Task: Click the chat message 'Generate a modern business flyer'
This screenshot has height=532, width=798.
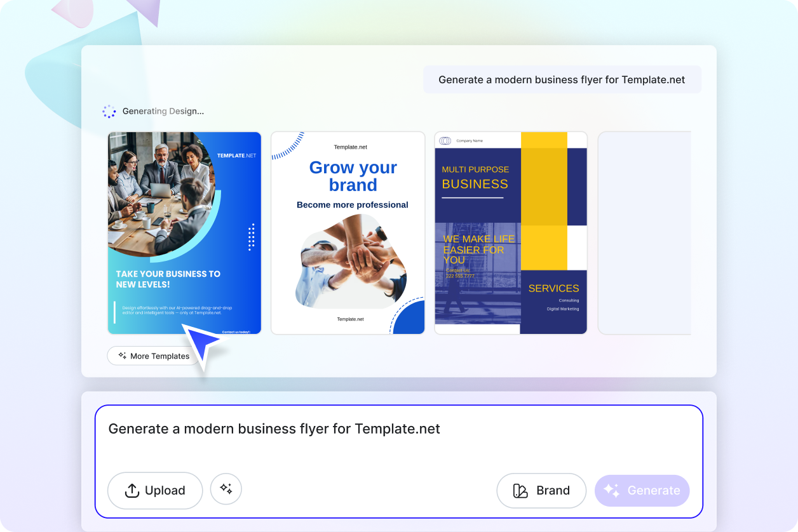Action: (x=562, y=80)
